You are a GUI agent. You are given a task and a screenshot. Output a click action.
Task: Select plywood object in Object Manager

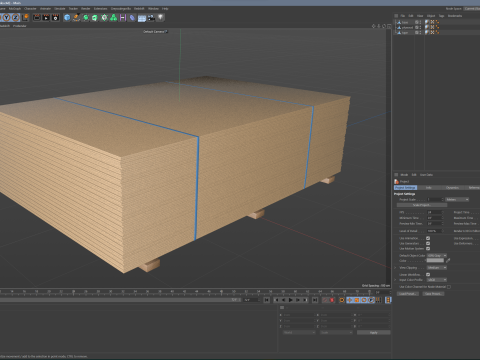point(407,27)
